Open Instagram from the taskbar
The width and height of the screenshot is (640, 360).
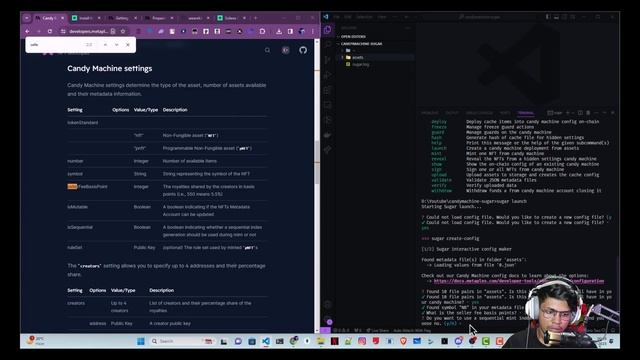(362, 341)
